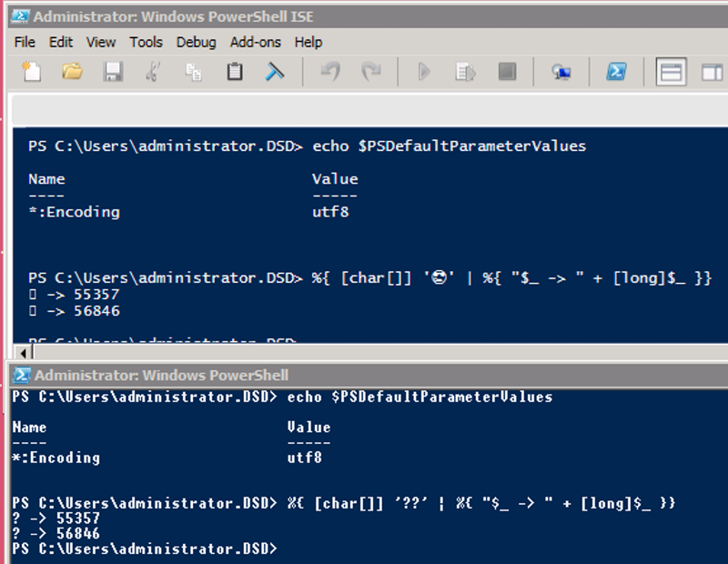Run the current selection
The height and width of the screenshot is (564, 728).
click(x=465, y=71)
